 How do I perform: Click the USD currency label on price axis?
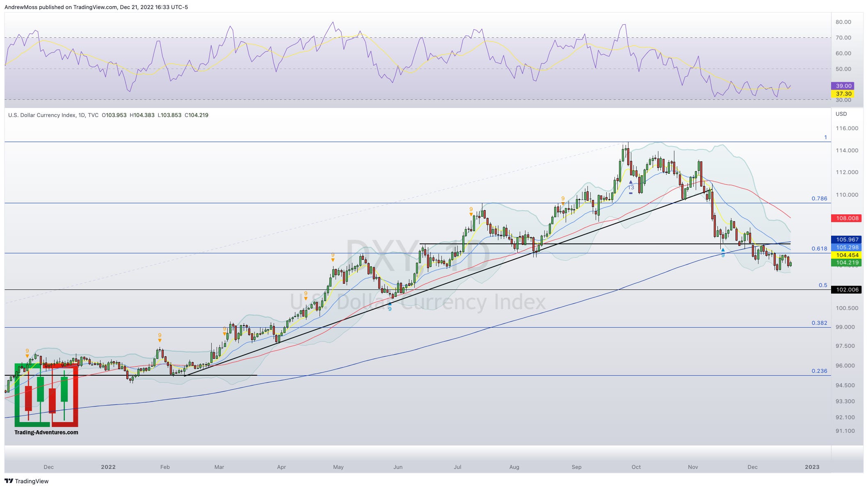coord(841,114)
